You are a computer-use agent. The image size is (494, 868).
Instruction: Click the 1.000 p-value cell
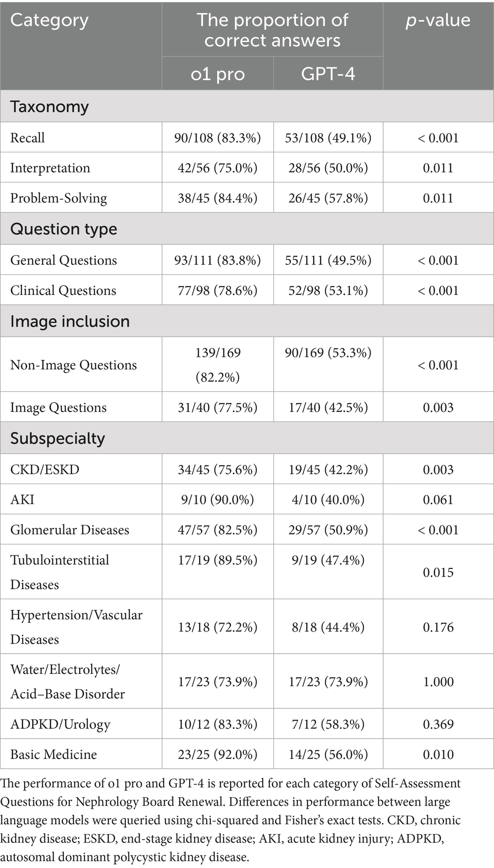pyautogui.click(x=438, y=682)
